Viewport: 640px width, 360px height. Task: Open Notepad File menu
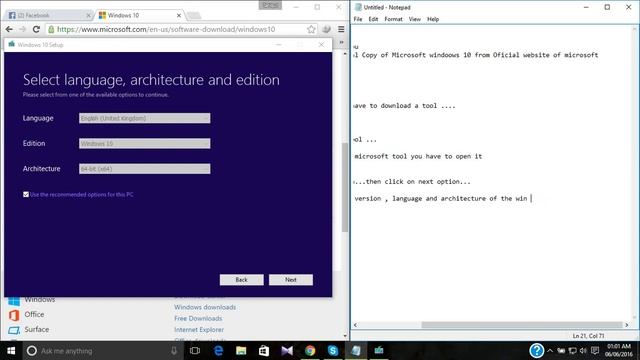coord(358,19)
